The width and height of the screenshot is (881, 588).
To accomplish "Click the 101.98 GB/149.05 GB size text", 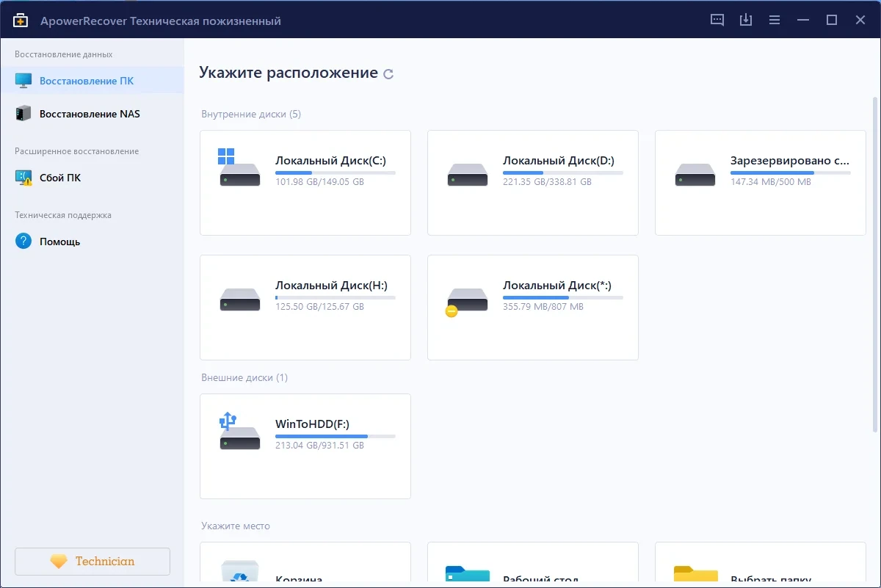I will 319,182.
